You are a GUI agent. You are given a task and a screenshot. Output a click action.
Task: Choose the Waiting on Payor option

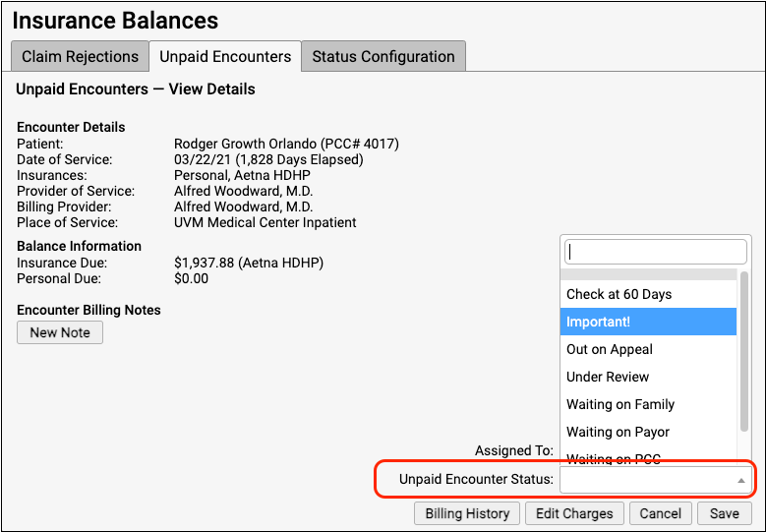point(649,432)
